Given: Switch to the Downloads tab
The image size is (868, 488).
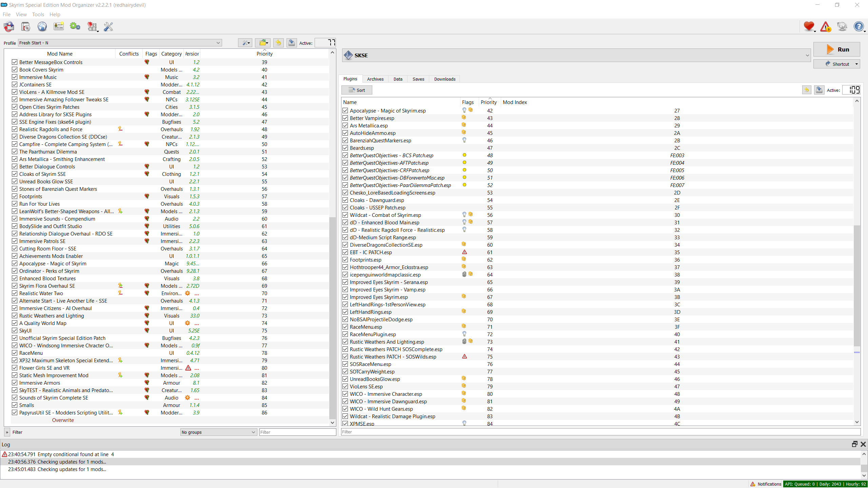Looking at the screenshot, I should [445, 79].
